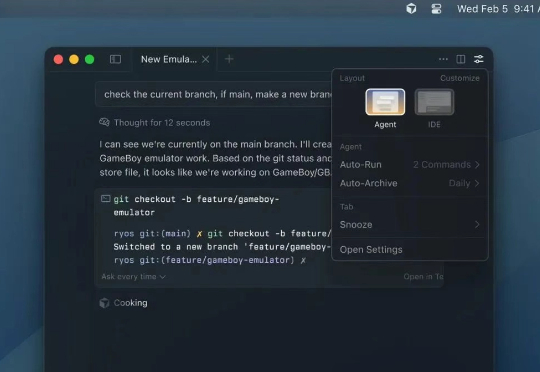Select the Agent layout thumbnail
Screen dimensions: 540x372
coord(385,102)
